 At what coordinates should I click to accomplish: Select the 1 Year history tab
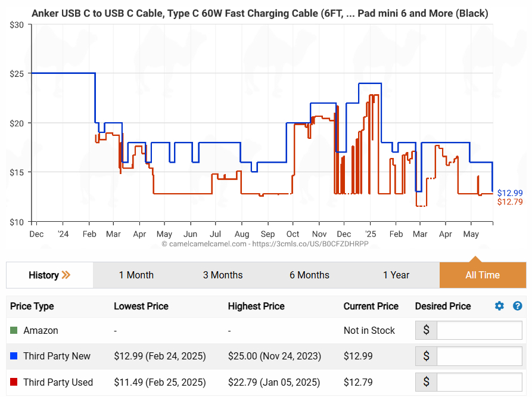coord(396,275)
